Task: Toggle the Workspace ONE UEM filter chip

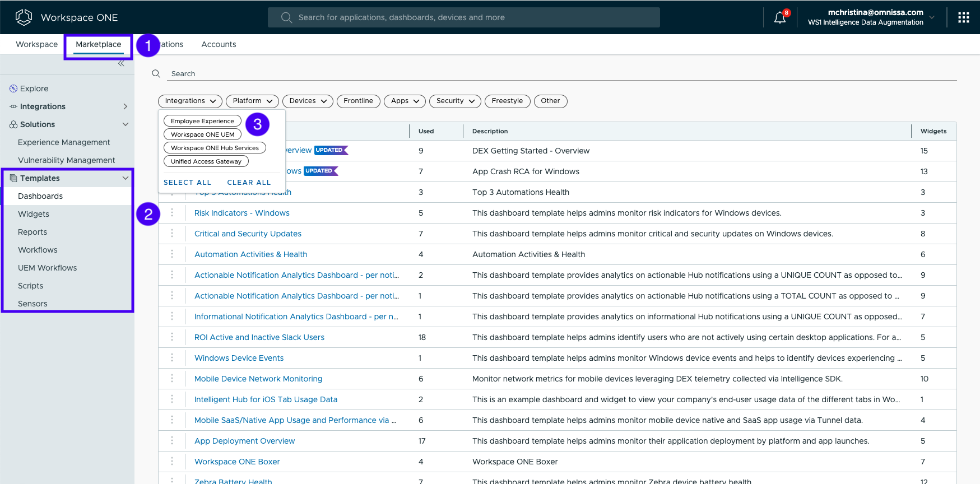Action: pyautogui.click(x=202, y=134)
